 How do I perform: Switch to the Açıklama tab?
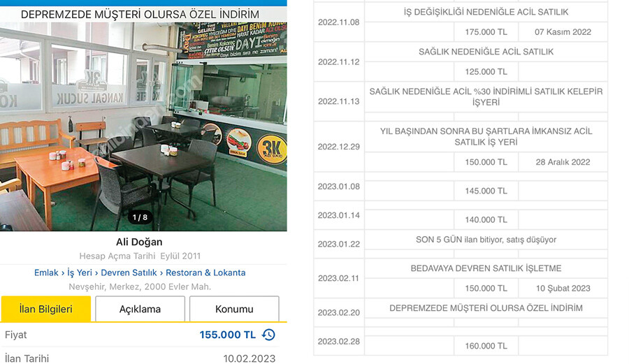140,309
